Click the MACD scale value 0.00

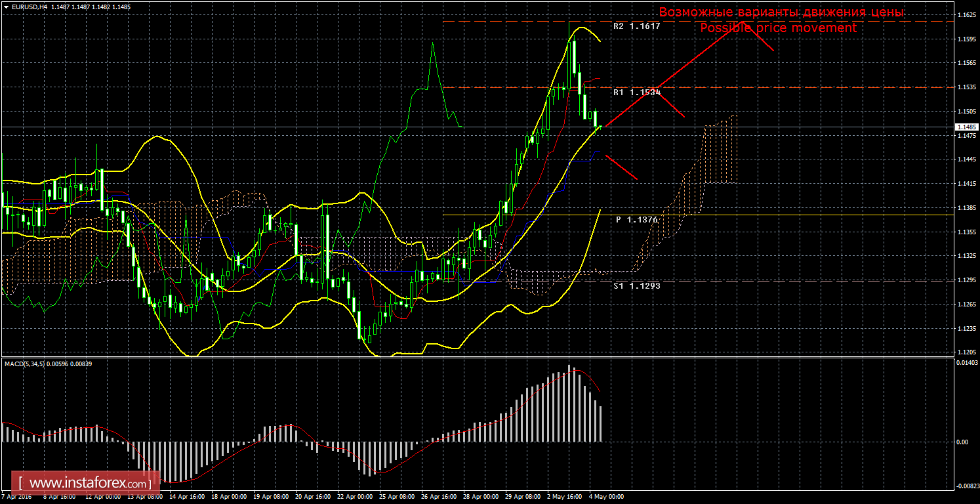pyautogui.click(x=962, y=442)
